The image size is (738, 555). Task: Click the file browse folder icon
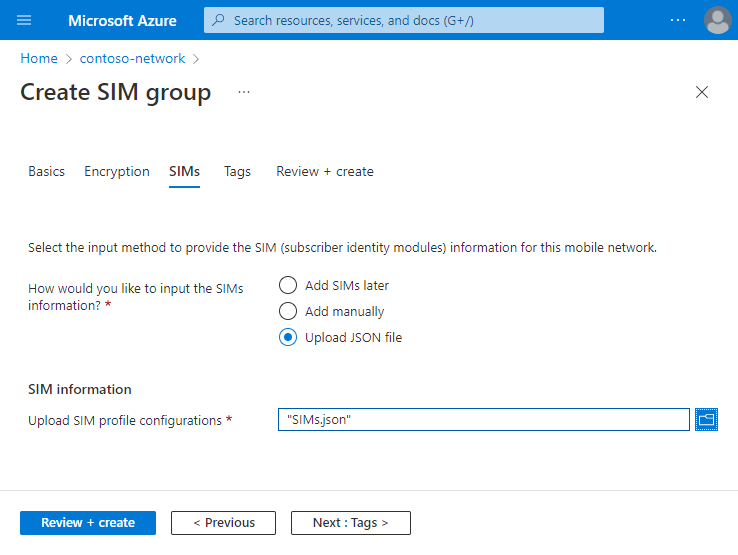pos(707,420)
